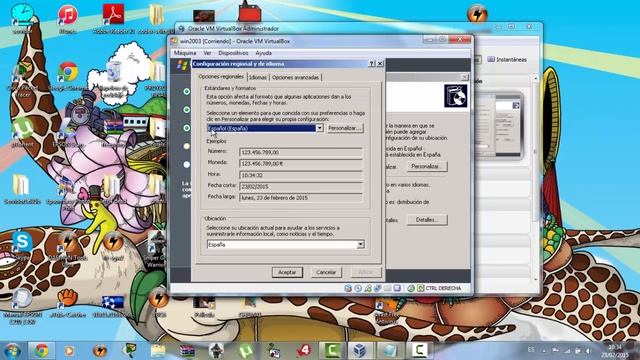Select the Opciones regionales tab
Screen dimensions: 640x360
coord(221,77)
